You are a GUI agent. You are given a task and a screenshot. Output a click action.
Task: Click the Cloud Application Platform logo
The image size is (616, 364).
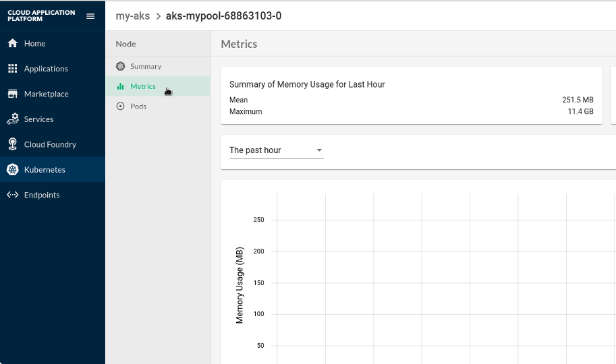(41, 16)
